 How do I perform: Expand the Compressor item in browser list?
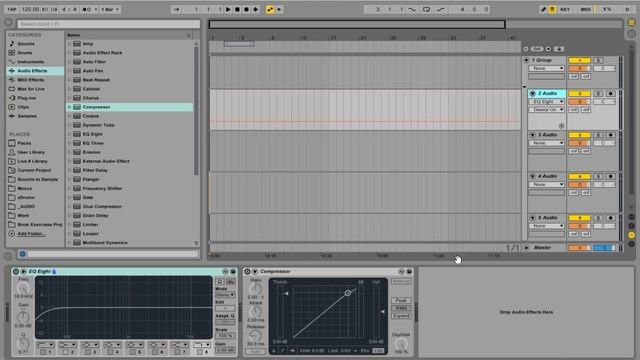(x=69, y=107)
